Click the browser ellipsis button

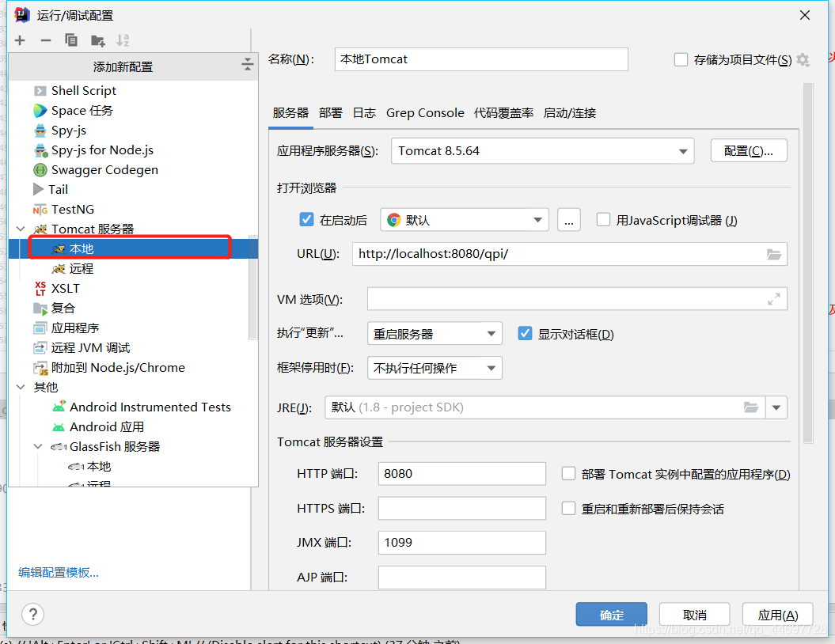569,220
